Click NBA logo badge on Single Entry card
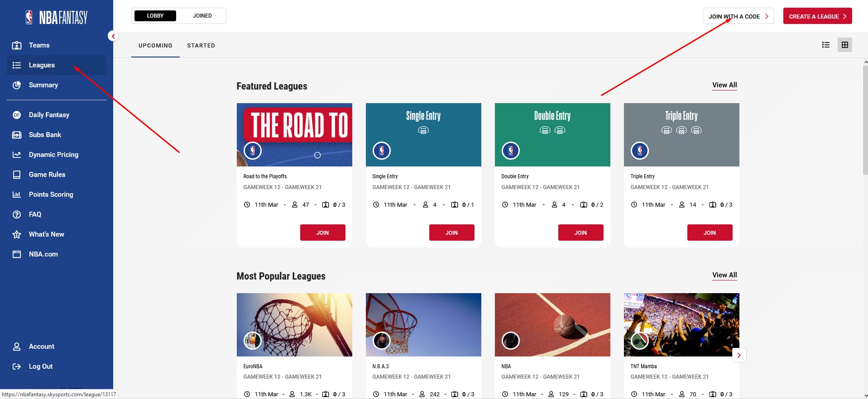 pyautogui.click(x=382, y=151)
